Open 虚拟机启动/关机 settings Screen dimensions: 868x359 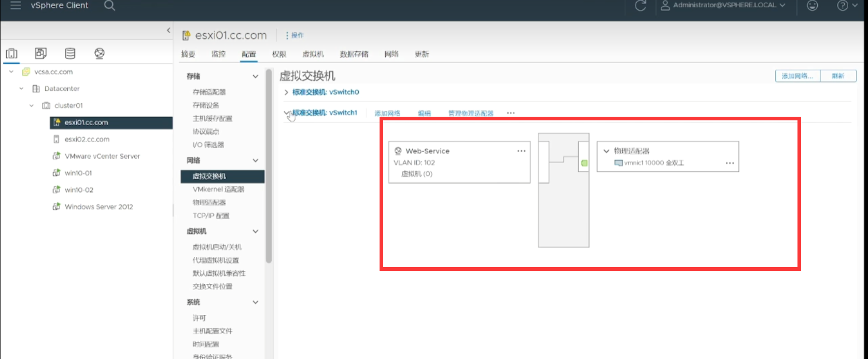(x=217, y=247)
